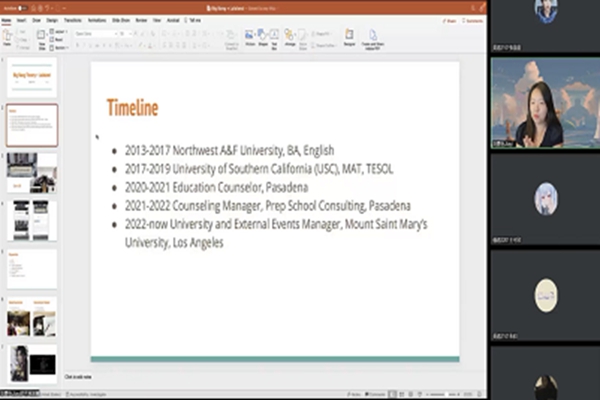Screen dimensions: 600x400
Task: Open the Section dropdown
Action: (x=59, y=48)
